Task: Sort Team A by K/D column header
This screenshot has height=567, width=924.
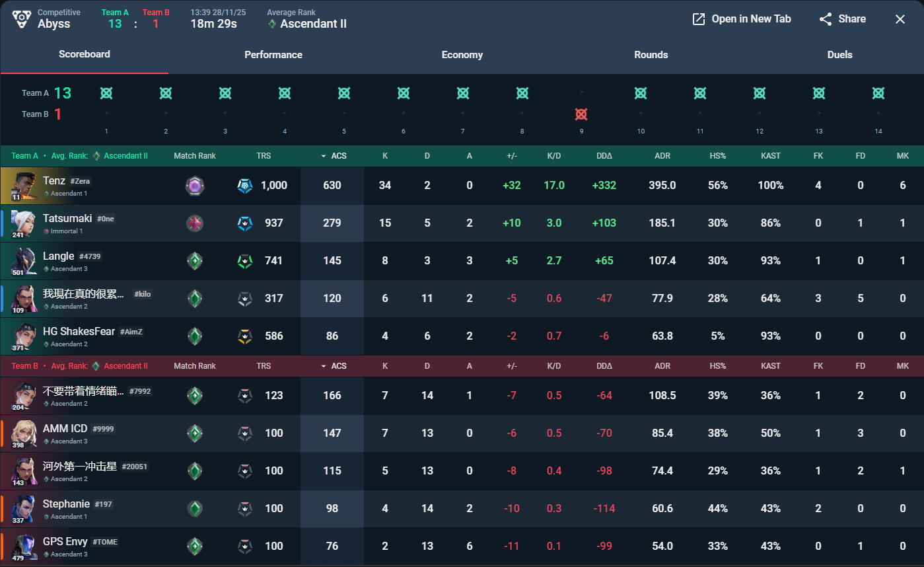Action: (x=553, y=156)
